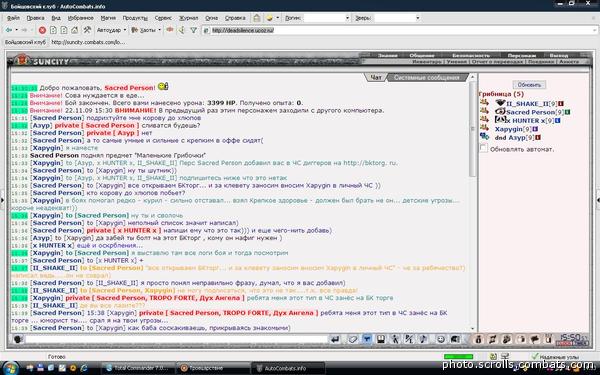Open the Файл menu
600x375 pixels.
tap(13, 18)
